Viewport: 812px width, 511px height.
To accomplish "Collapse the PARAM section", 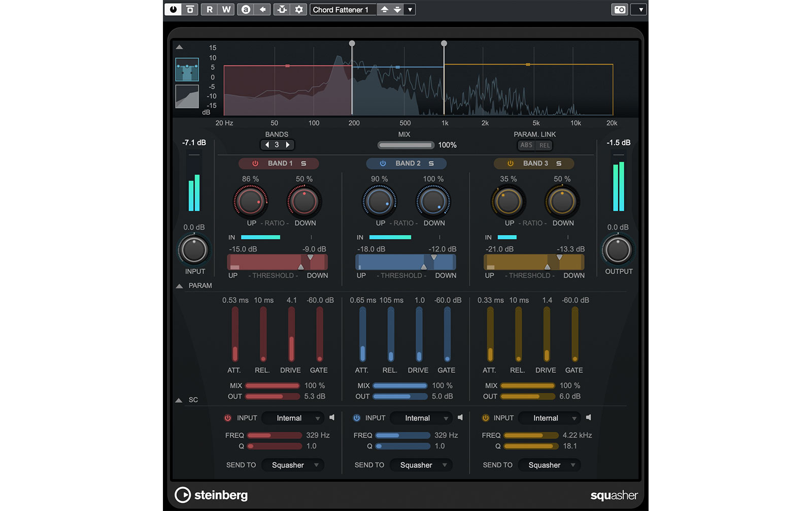I will point(179,286).
